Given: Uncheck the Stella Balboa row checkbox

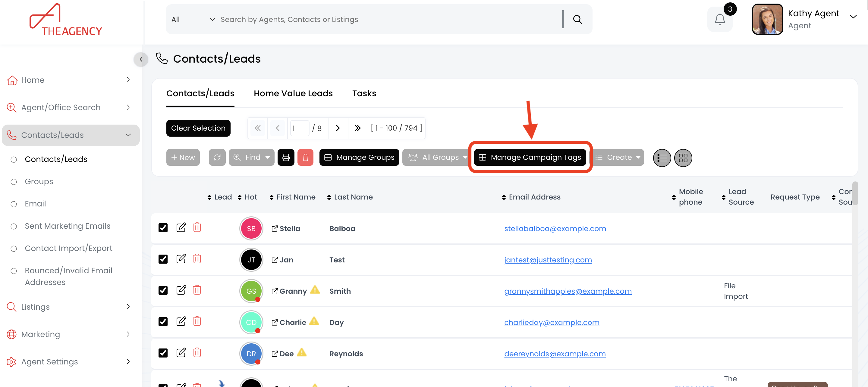Looking at the screenshot, I should (x=163, y=228).
